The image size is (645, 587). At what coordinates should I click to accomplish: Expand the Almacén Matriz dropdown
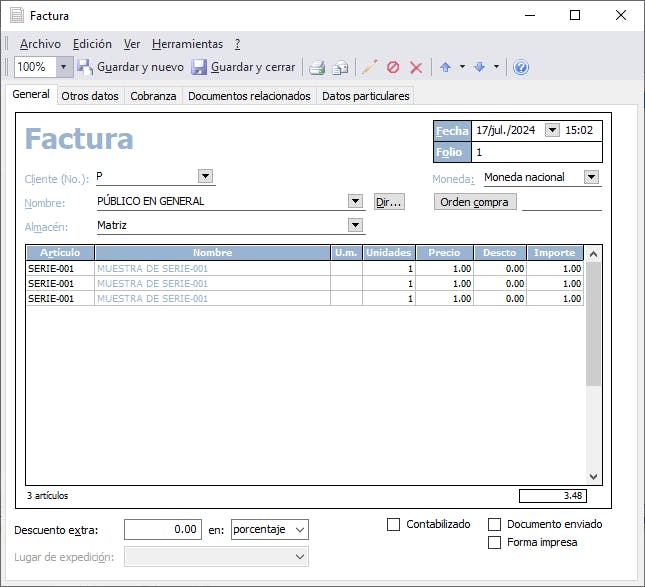click(x=355, y=225)
